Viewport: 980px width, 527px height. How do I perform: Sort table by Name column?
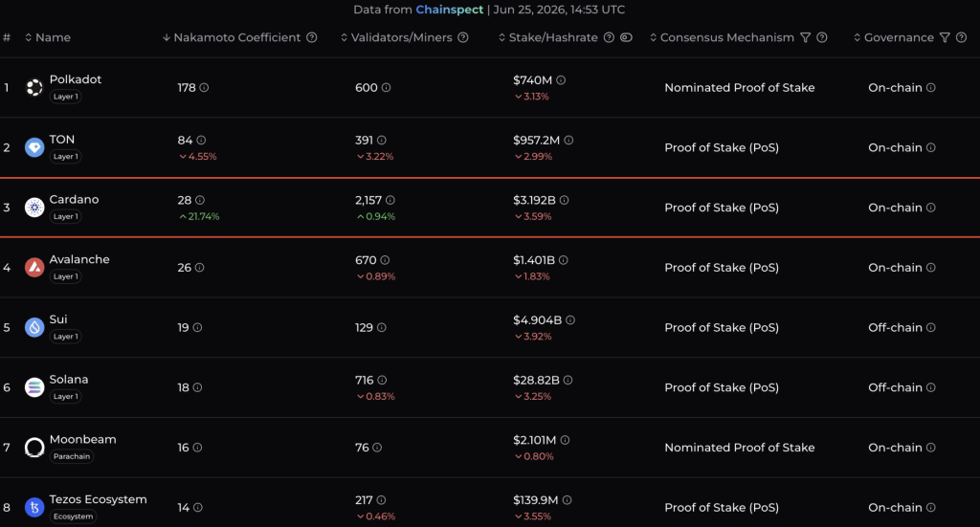pos(48,37)
